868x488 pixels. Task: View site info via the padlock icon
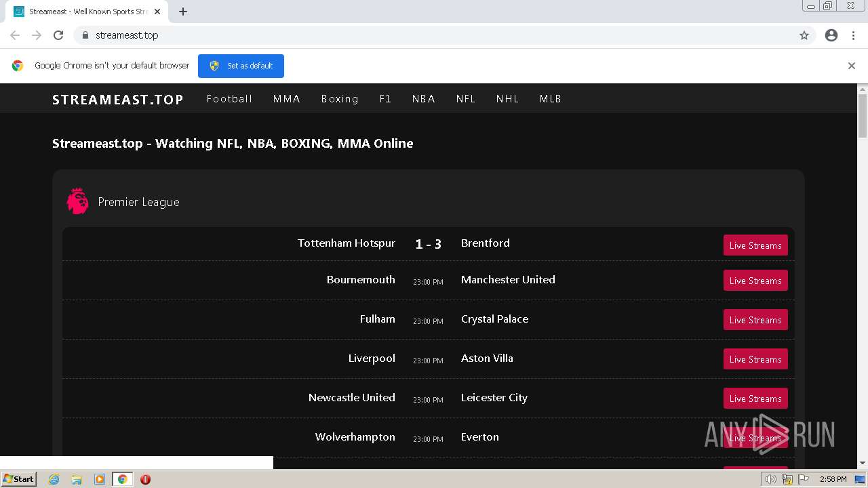click(85, 35)
